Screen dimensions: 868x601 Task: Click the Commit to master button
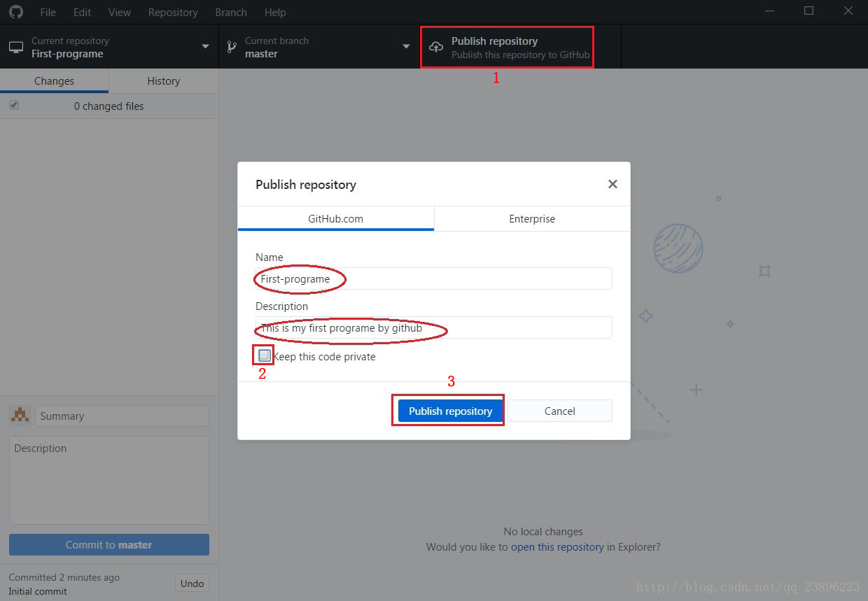click(109, 544)
